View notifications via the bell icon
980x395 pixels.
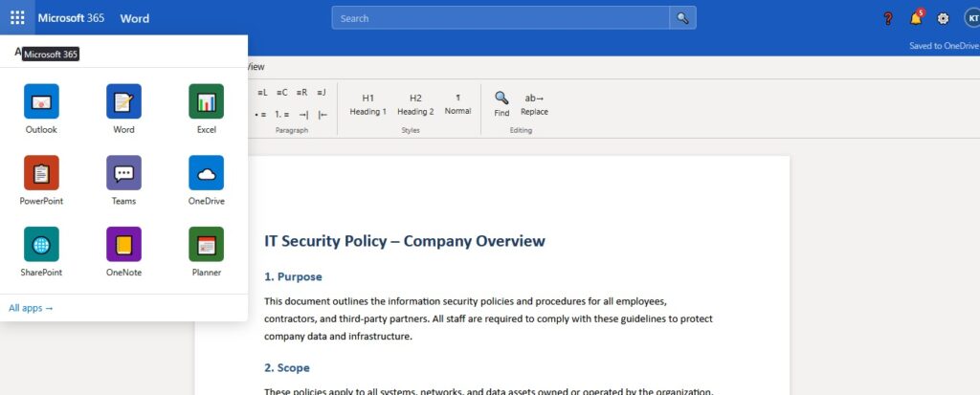[916, 18]
